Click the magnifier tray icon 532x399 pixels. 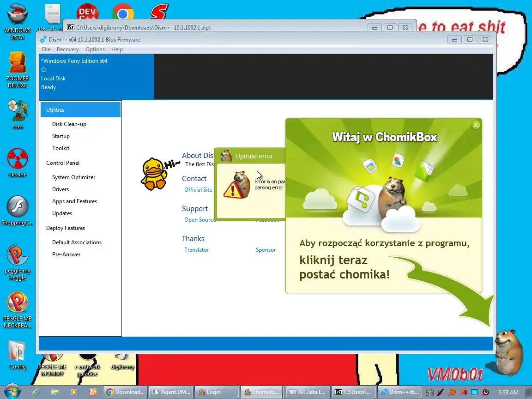[x=452, y=392]
